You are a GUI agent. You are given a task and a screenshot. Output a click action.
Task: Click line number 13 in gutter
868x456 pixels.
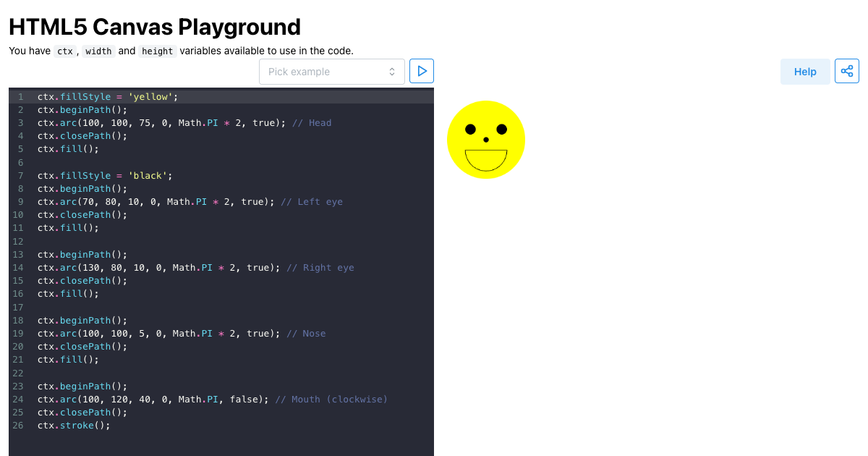click(x=18, y=255)
